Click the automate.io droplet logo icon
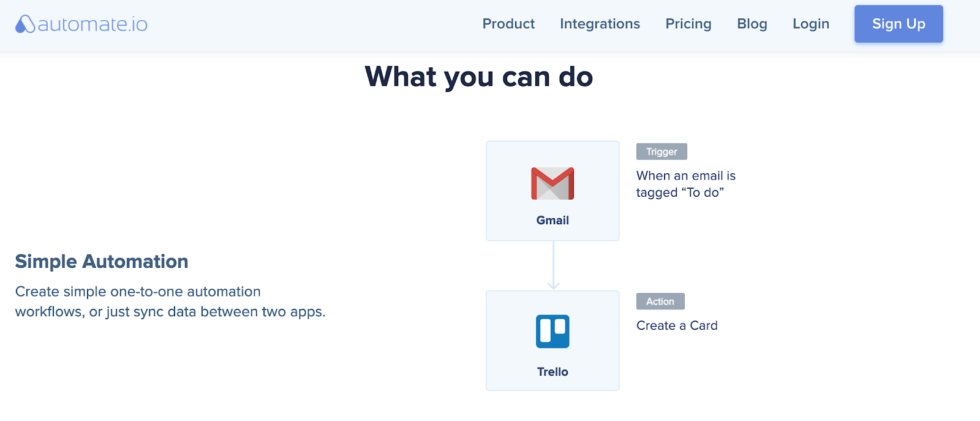The image size is (980, 421). 25,24
